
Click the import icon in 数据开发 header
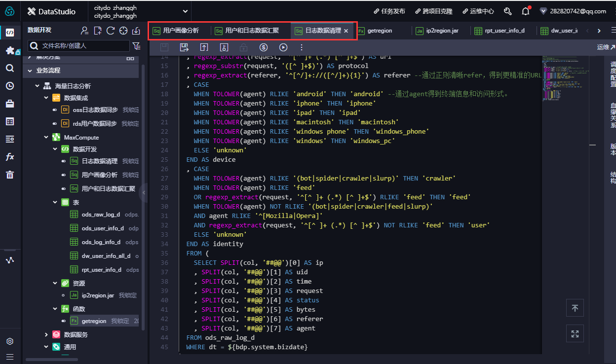coord(136,31)
